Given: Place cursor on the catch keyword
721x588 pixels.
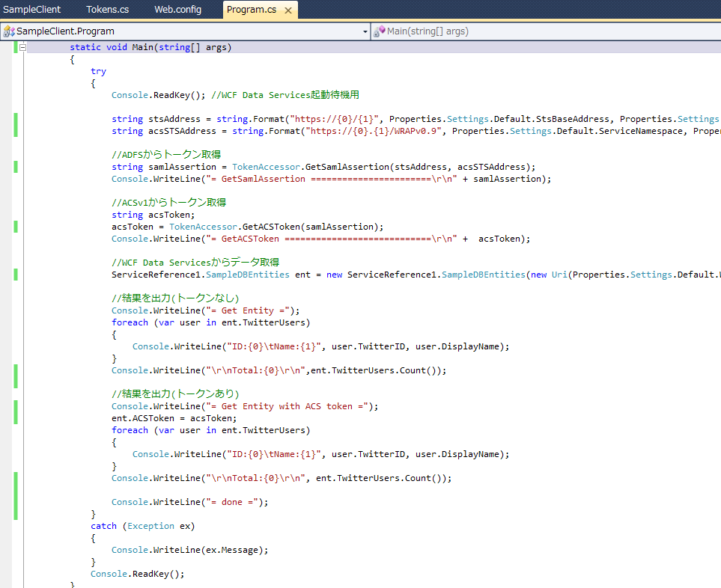Looking at the screenshot, I should point(103,526).
